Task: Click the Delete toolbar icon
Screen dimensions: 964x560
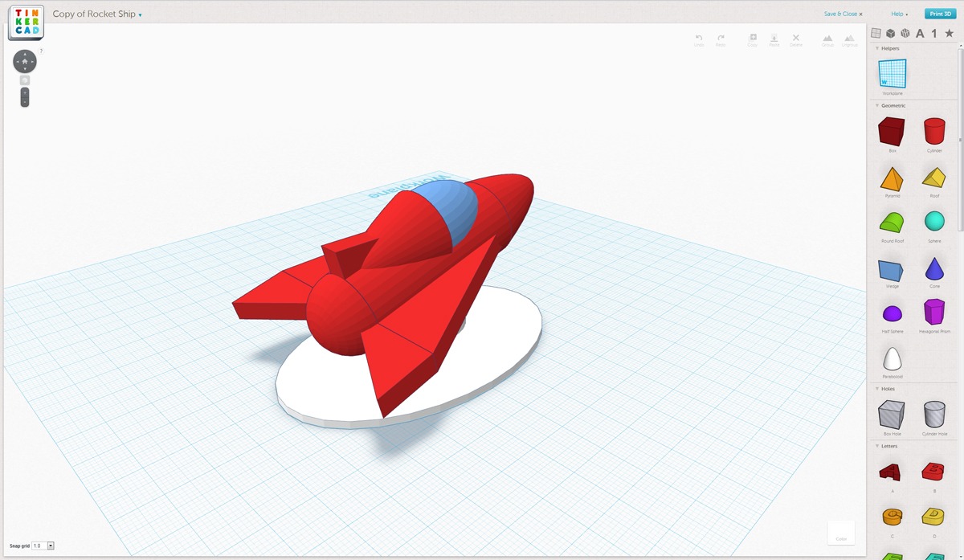Action: click(x=796, y=39)
